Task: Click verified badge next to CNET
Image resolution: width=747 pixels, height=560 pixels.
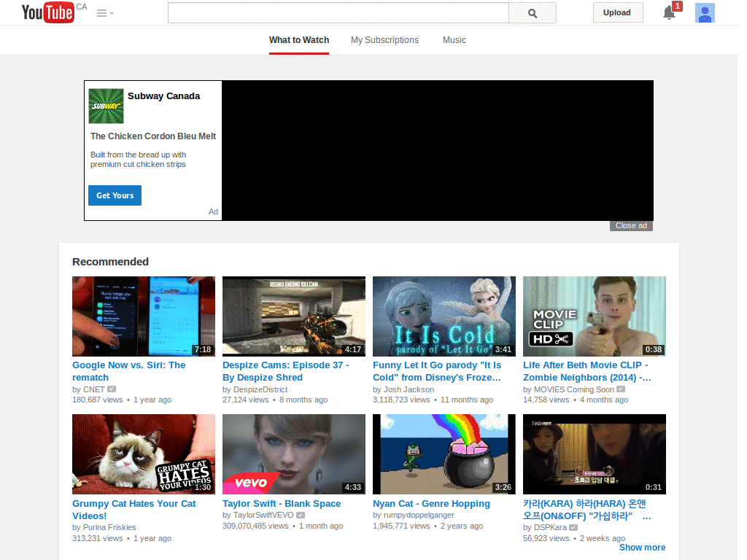Action: coord(112,389)
